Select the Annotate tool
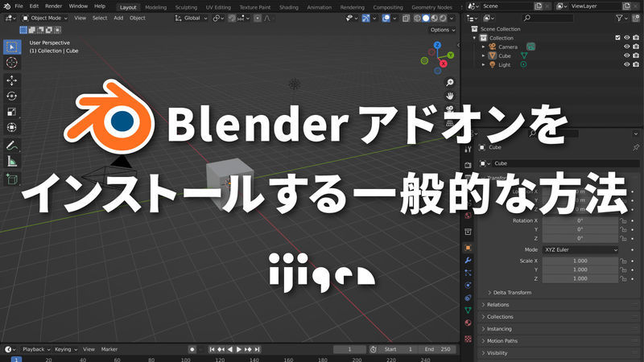Screen dimensions: 644x362 tap(12, 146)
